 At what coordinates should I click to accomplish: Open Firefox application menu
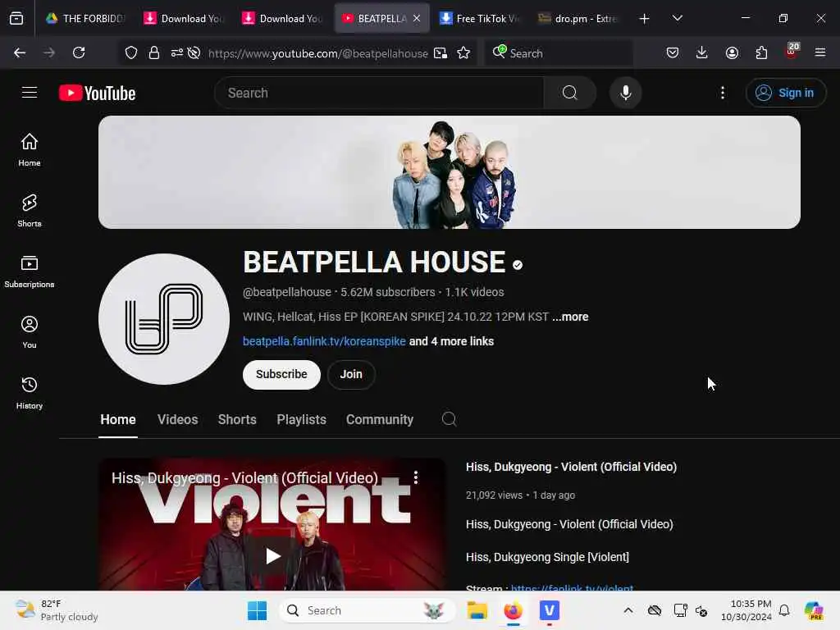(x=820, y=52)
